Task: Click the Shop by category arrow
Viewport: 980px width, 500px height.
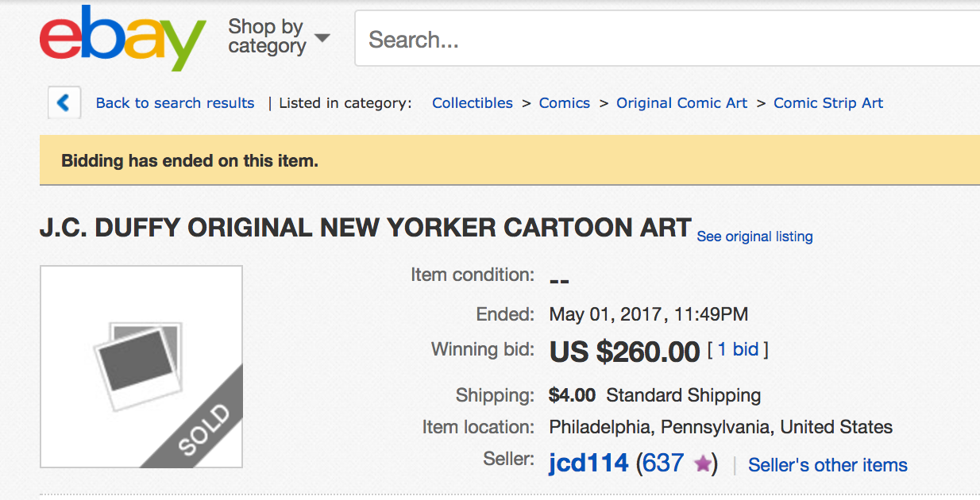Action: [x=322, y=38]
